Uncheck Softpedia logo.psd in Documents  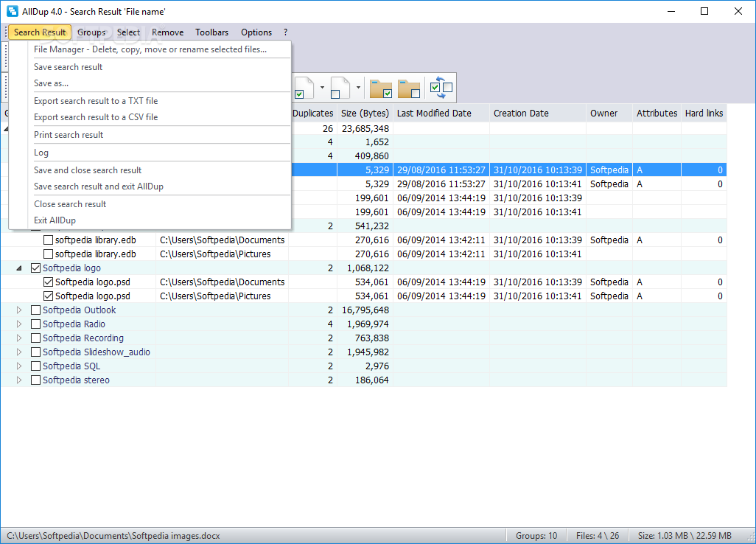[x=48, y=282]
